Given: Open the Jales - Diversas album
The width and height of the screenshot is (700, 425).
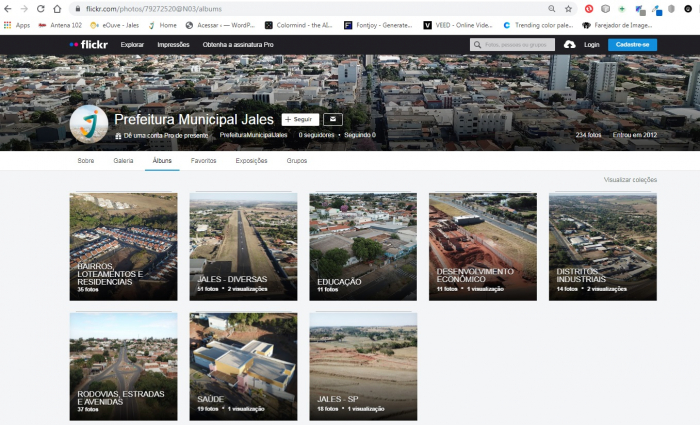Looking at the screenshot, I should [243, 247].
